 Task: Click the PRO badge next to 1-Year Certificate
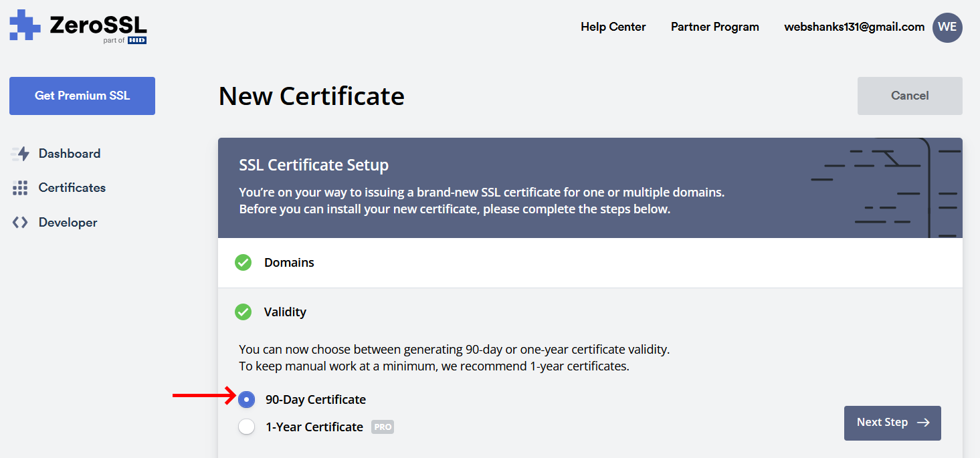(383, 427)
